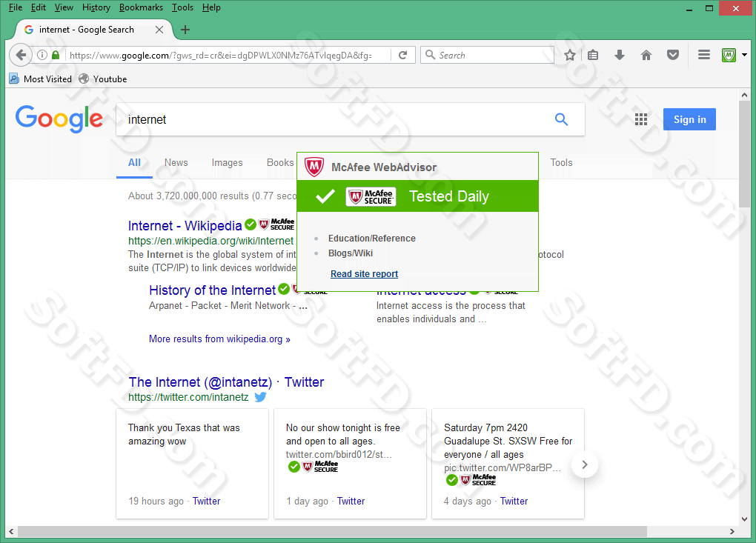Viewport: 756px width, 543px height.
Task: Click Twitter link beside 1 day ago
Action: pyautogui.click(x=351, y=501)
